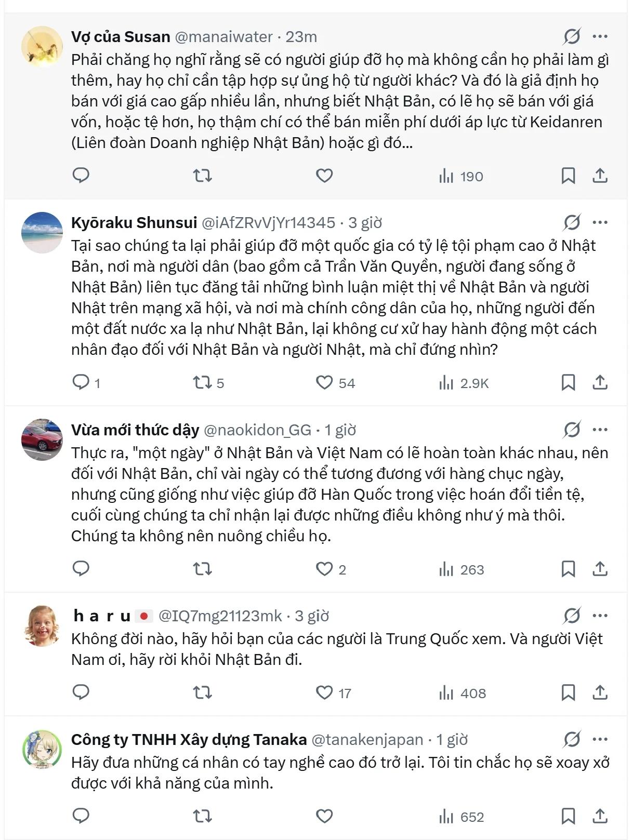Open Kyōraku Shunsui display name link
The height and width of the screenshot is (840, 633).
coord(134,223)
